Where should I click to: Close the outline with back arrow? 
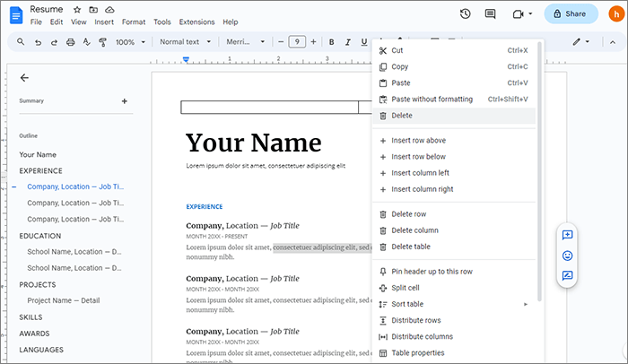(24, 78)
